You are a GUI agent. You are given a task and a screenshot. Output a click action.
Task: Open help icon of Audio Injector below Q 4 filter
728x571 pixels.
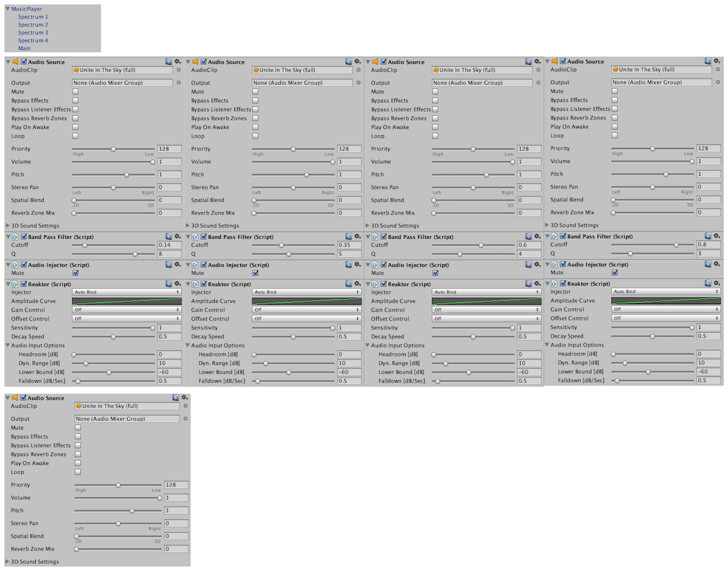click(528, 265)
